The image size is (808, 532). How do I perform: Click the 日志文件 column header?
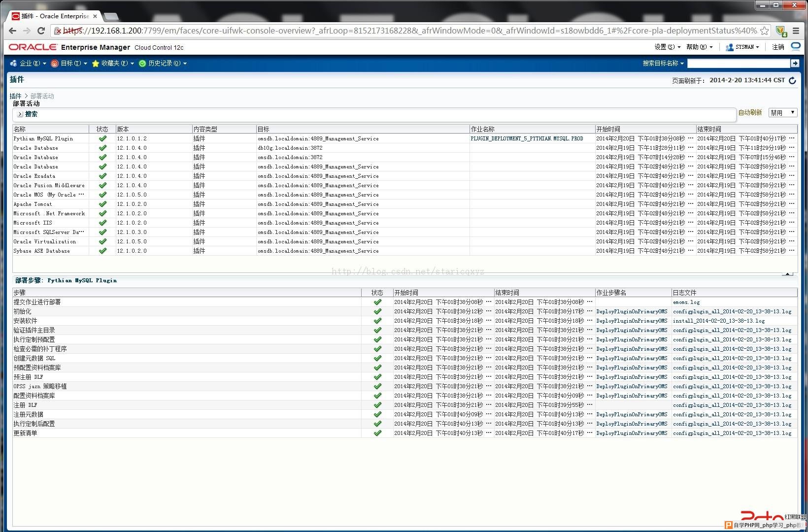tap(734, 293)
